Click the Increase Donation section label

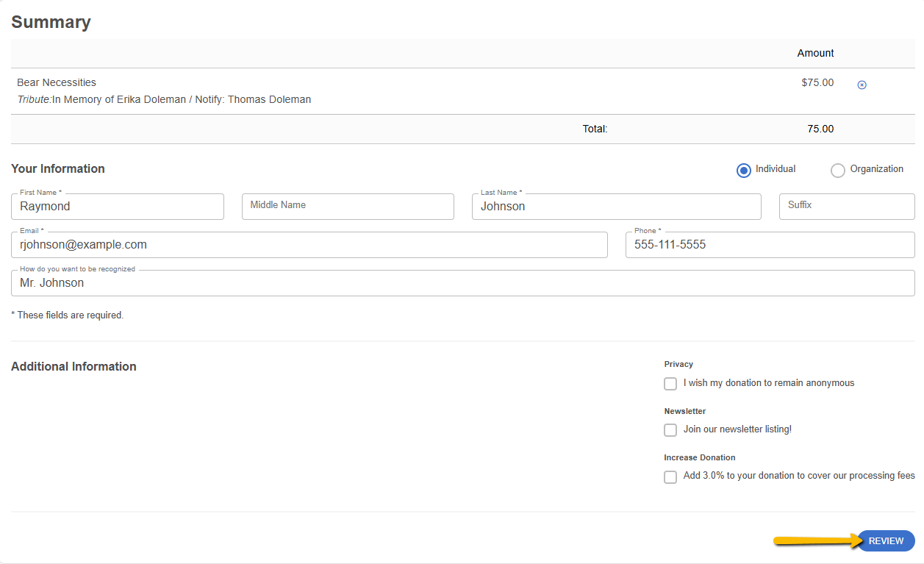[x=700, y=457]
